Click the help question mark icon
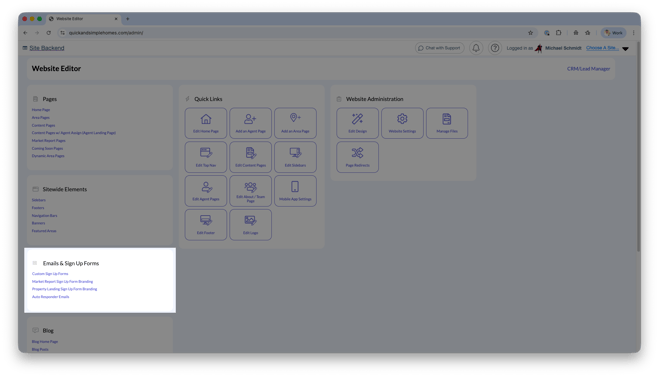Screen dimensions: 659x377 495,48
